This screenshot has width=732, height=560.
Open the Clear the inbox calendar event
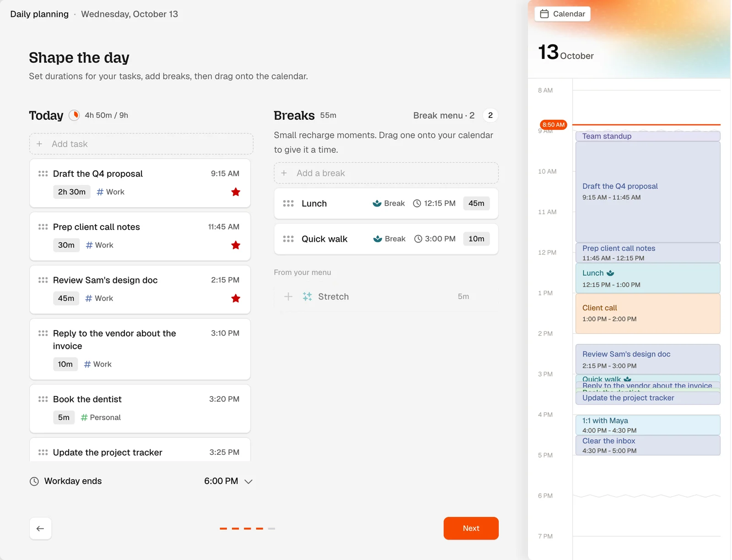pyautogui.click(x=648, y=445)
